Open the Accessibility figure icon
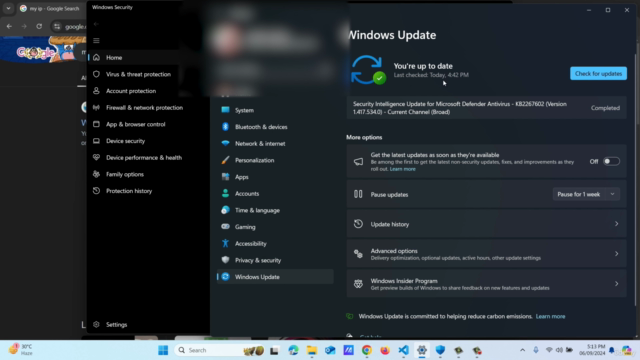The width and height of the screenshot is (640, 360). click(x=225, y=243)
